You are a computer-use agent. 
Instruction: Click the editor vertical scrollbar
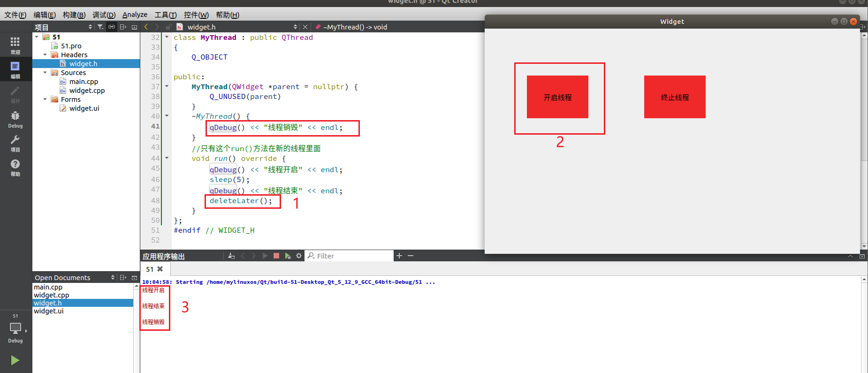pos(864,141)
